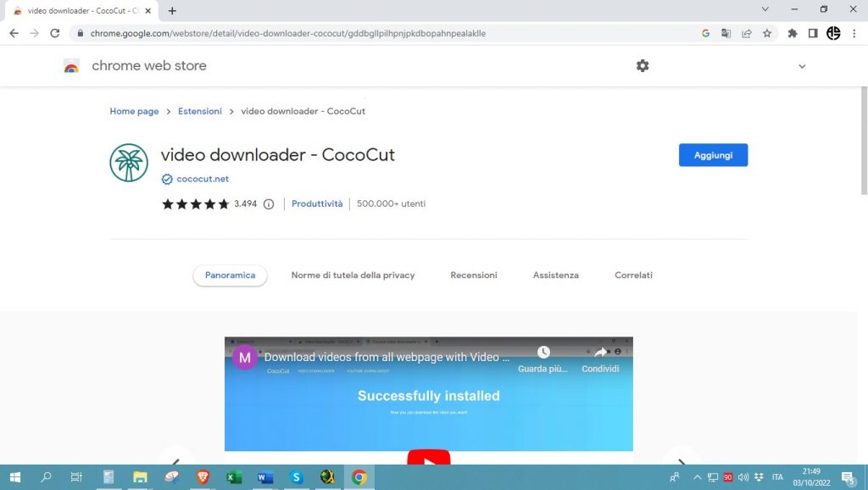Open Chrome's Extensions puzzle piece icon
Screen dimensions: 868x490
pos(792,33)
